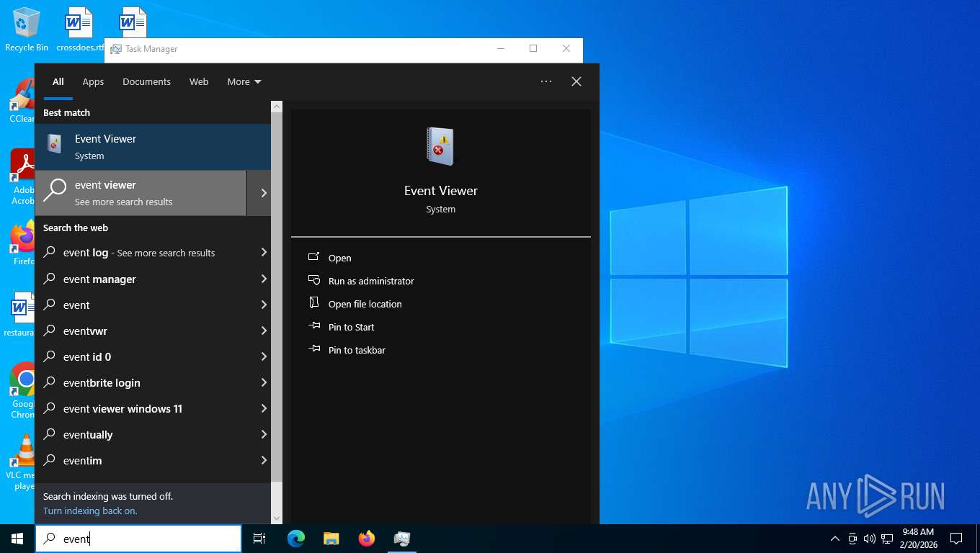Open File Explorer from the taskbar

click(331, 539)
